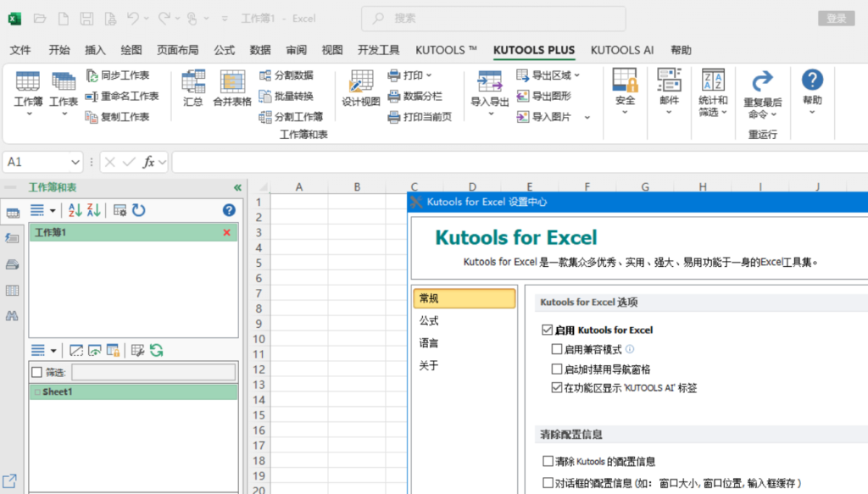Click the sheet filter text field
Image resolution: width=868 pixels, height=494 pixels.
click(153, 372)
